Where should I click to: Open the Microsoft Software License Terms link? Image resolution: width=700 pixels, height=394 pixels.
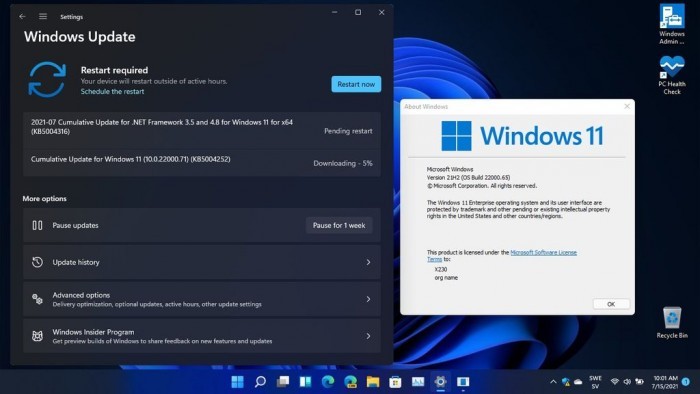pos(543,253)
